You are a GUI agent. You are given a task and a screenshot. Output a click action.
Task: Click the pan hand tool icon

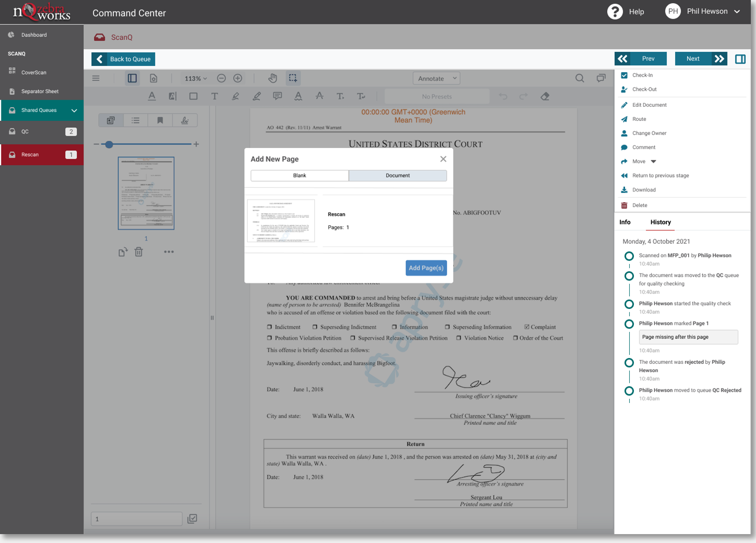pyautogui.click(x=273, y=78)
